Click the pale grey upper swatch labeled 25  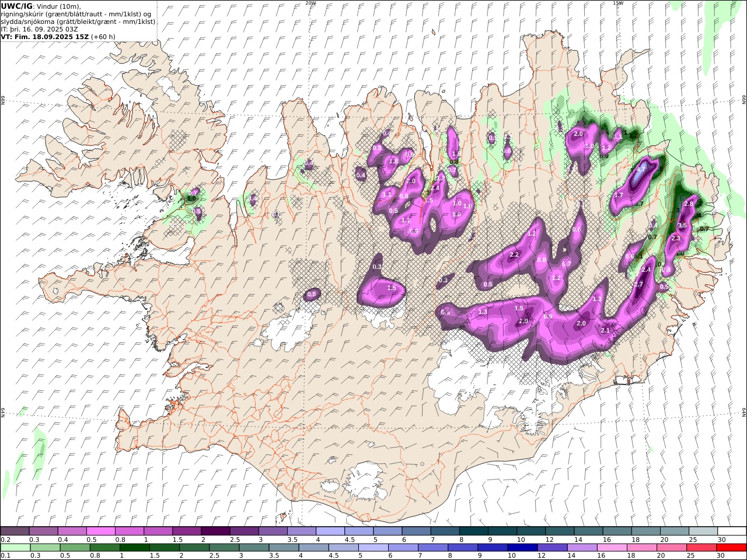tap(703, 531)
